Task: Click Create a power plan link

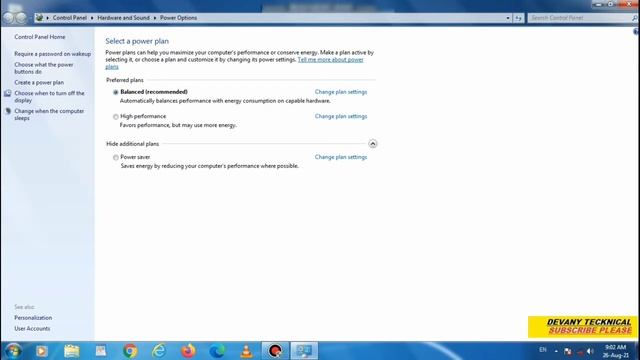Action: click(39, 82)
